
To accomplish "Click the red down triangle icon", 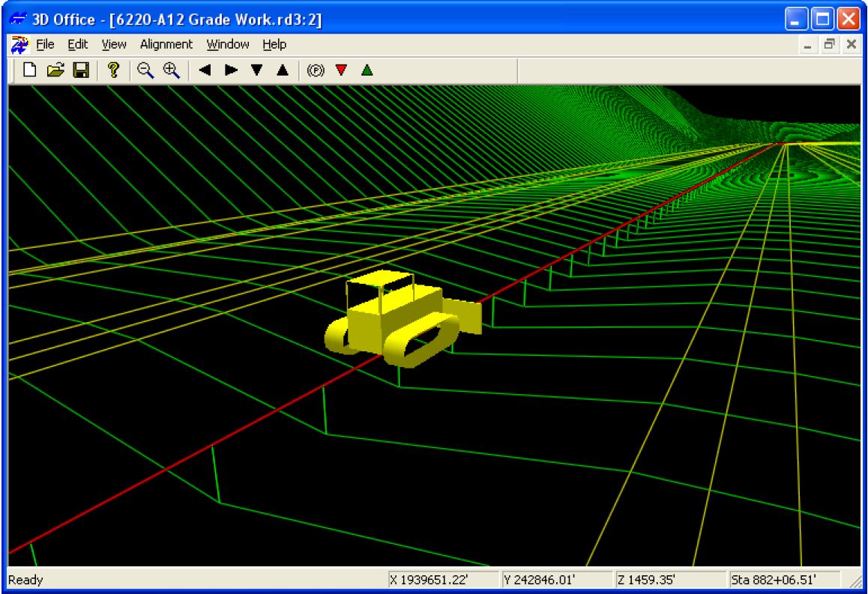I will tap(342, 70).
